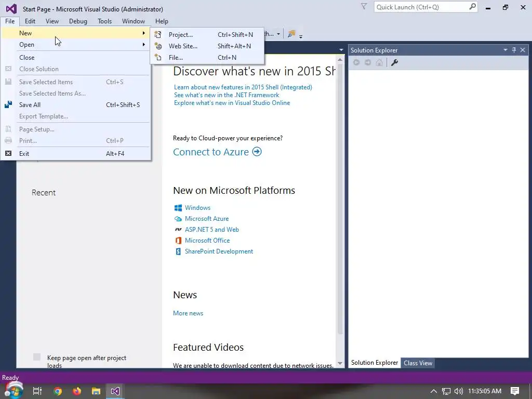Click Solution Explorer Forward arrow icon
Image resolution: width=532 pixels, height=399 pixels.
click(368, 62)
